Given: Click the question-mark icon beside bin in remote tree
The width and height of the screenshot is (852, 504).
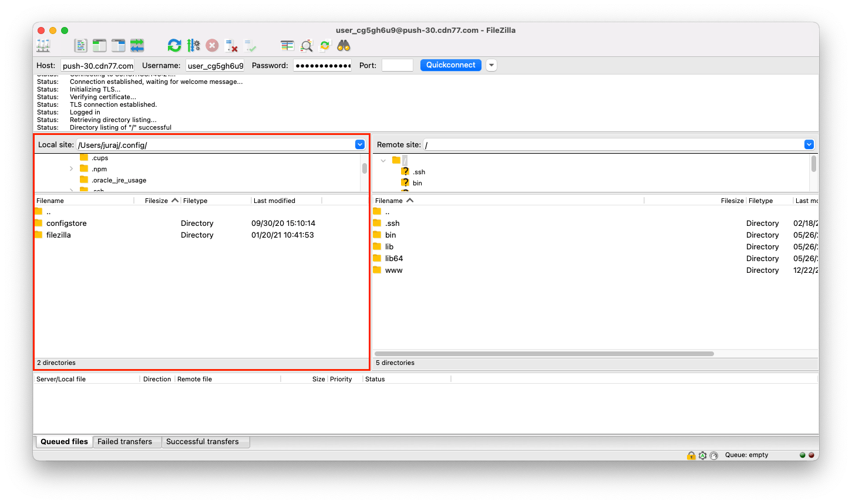Looking at the screenshot, I should (405, 182).
